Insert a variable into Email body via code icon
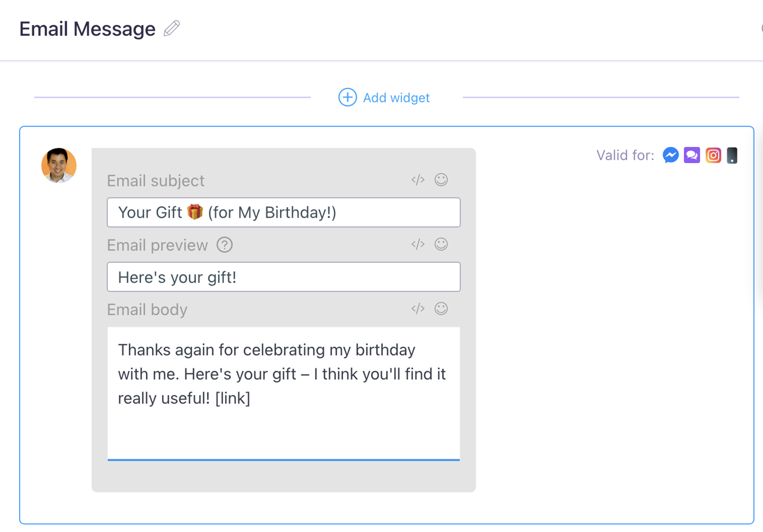Image resolution: width=763 pixels, height=532 pixels. [x=418, y=308]
